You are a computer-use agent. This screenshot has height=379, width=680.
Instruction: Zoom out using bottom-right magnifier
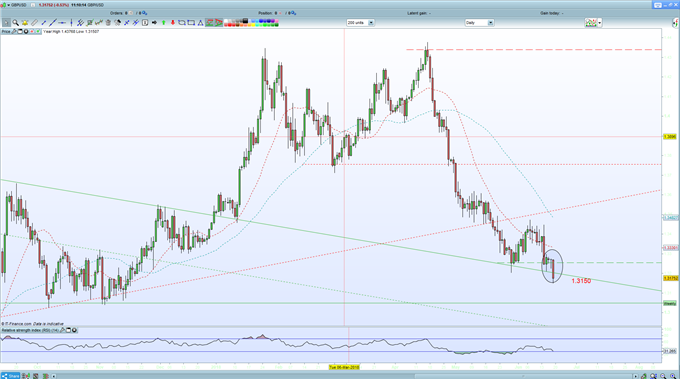(663, 376)
